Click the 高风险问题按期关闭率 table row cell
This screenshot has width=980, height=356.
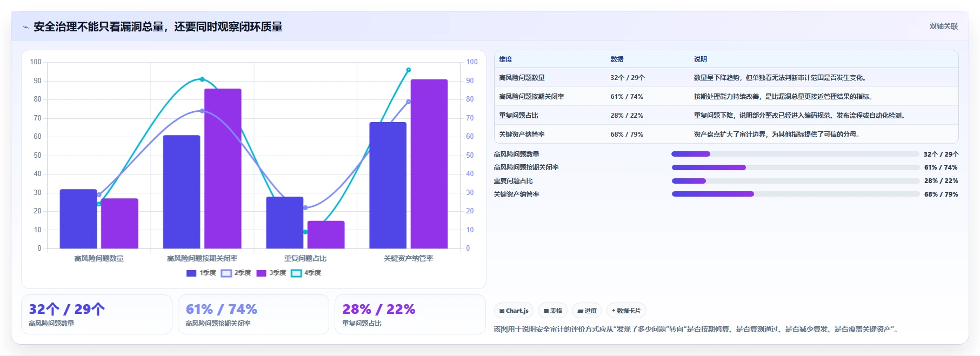(531, 97)
